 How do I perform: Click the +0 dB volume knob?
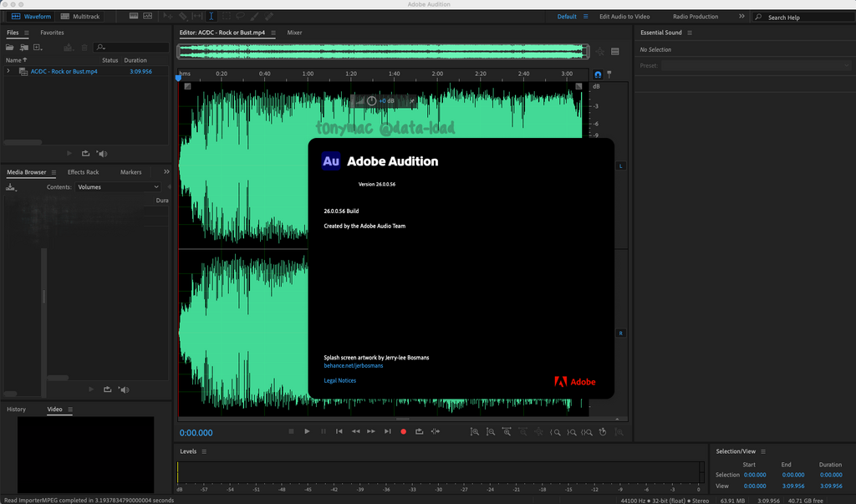pyautogui.click(x=372, y=101)
